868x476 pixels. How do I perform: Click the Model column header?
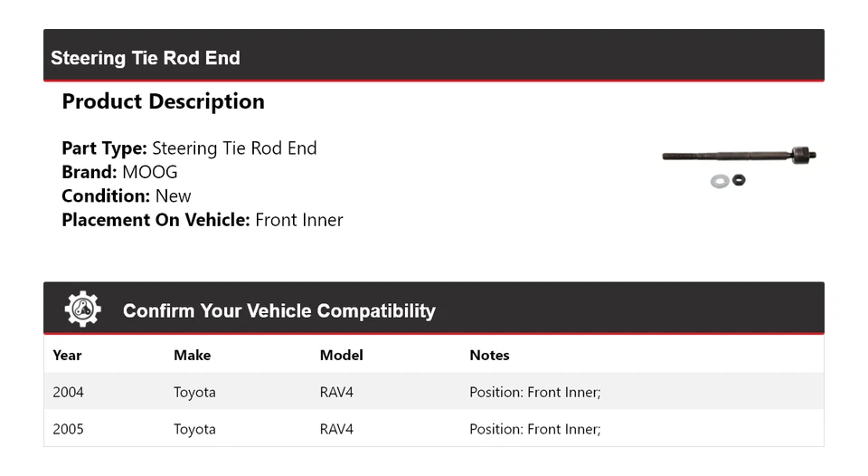341,355
